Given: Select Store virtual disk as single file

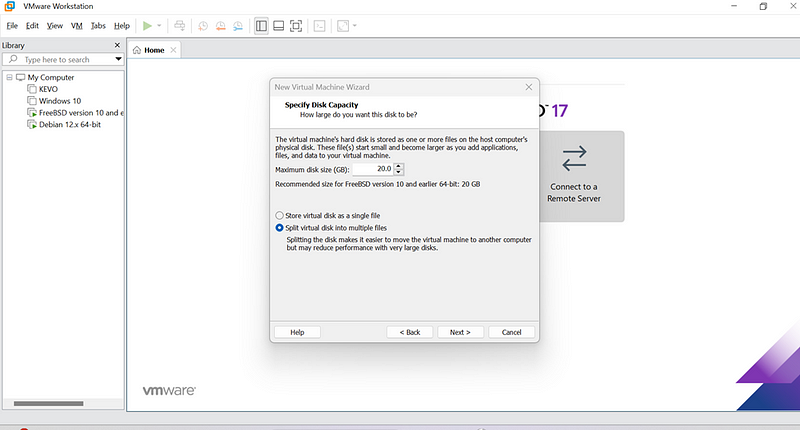Looking at the screenshot, I should click(279, 216).
